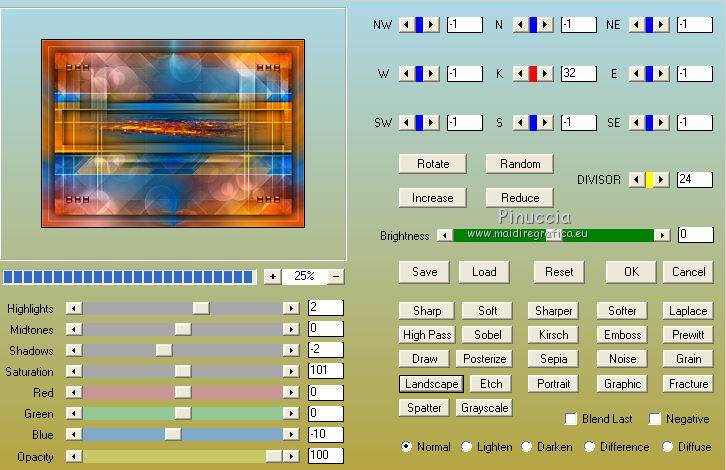Click the Saturation value input field
Image resolution: width=726 pixels, height=470 pixels.
click(325, 371)
